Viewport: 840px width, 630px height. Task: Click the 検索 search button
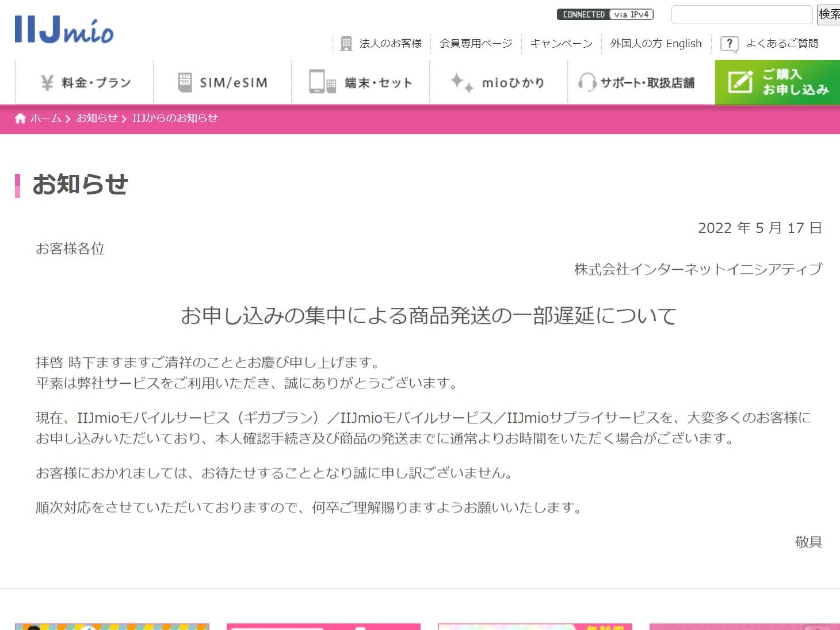pos(828,14)
